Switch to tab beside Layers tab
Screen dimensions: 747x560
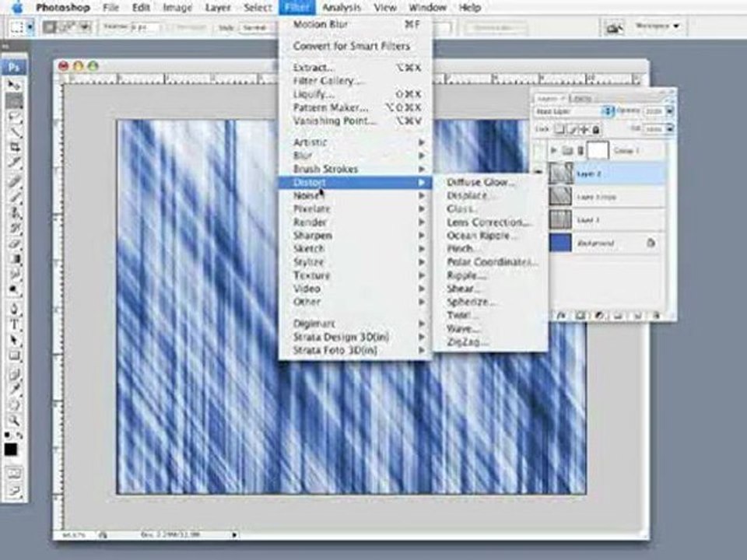[x=580, y=98]
